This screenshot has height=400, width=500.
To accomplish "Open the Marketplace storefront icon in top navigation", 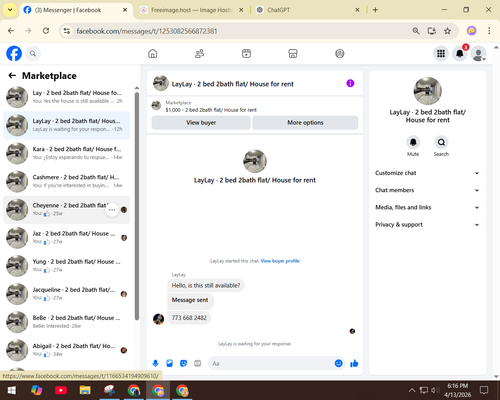I will 293,53.
